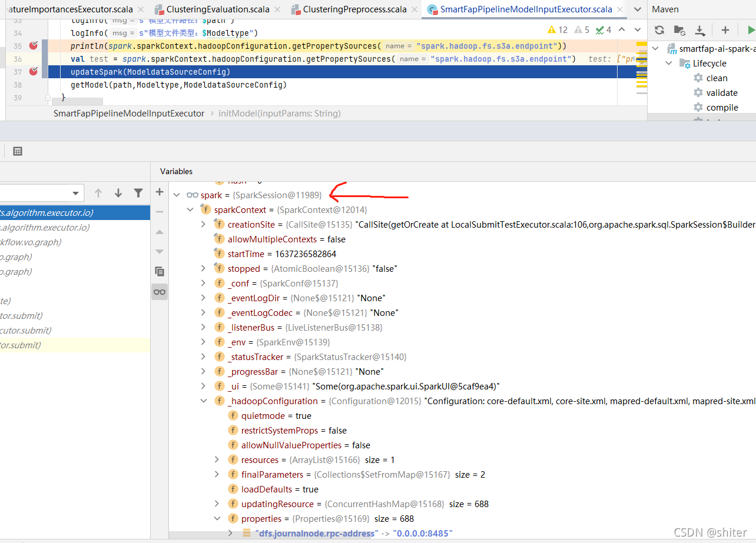Add a new watch with plus icon

point(160,192)
